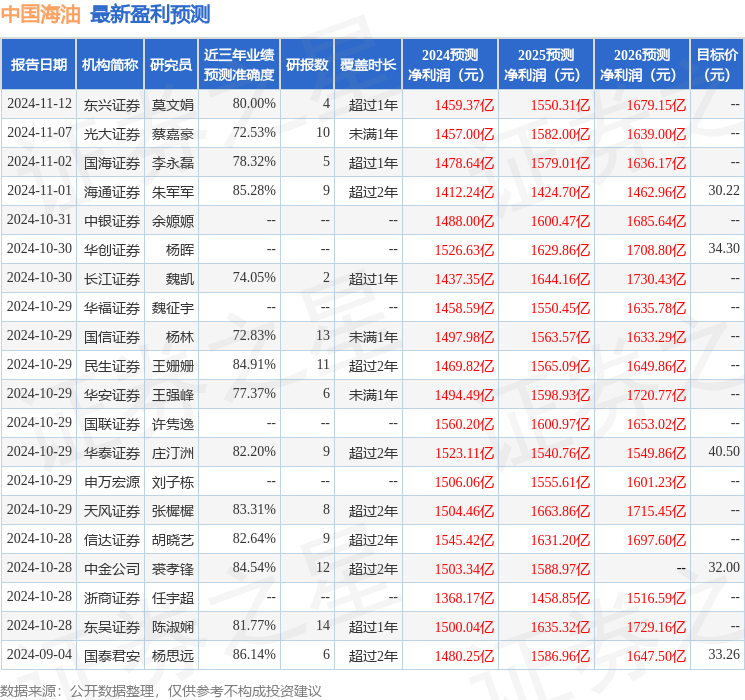Select institution 国海证券

[112, 163]
